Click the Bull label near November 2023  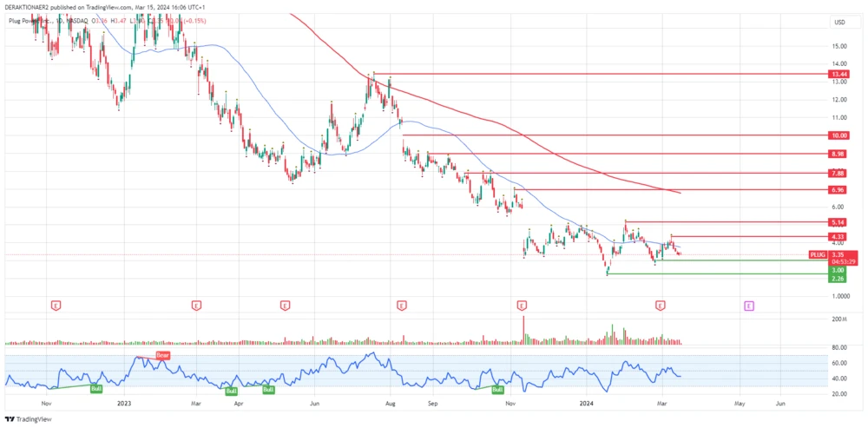[x=500, y=391]
